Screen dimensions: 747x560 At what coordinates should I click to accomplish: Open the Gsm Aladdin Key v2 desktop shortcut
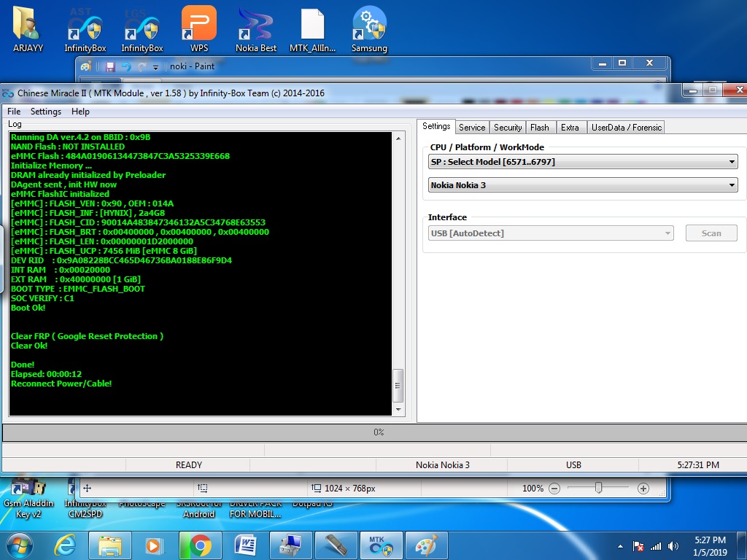(x=28, y=497)
